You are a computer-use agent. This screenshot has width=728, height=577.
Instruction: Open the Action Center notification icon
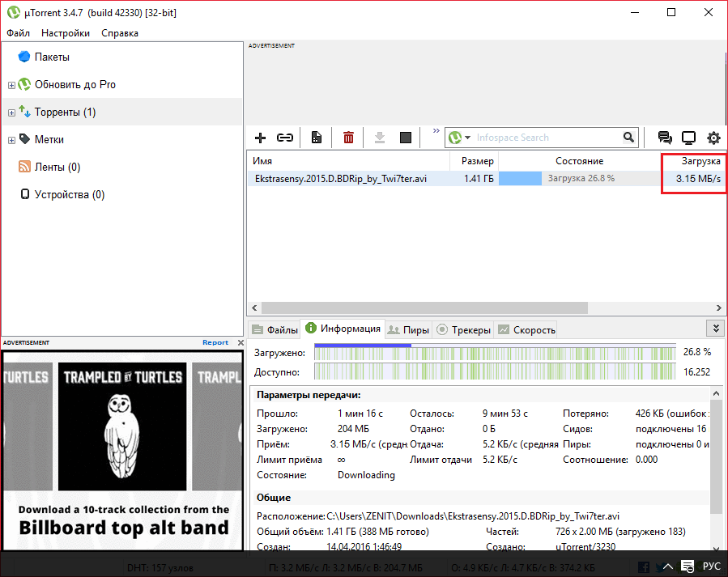coord(688,566)
